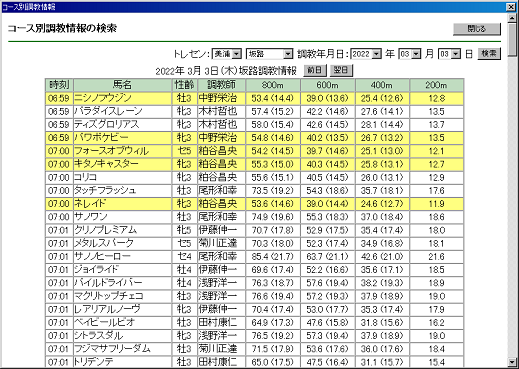Screen dimensions: 519x369
Task: Expand the month dropdown
Action: point(410,54)
